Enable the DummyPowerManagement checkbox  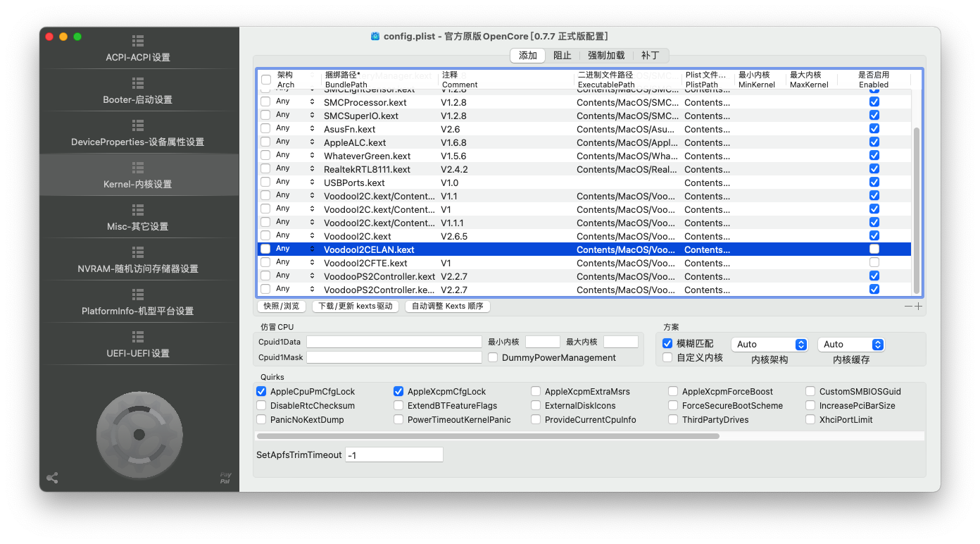pos(494,357)
